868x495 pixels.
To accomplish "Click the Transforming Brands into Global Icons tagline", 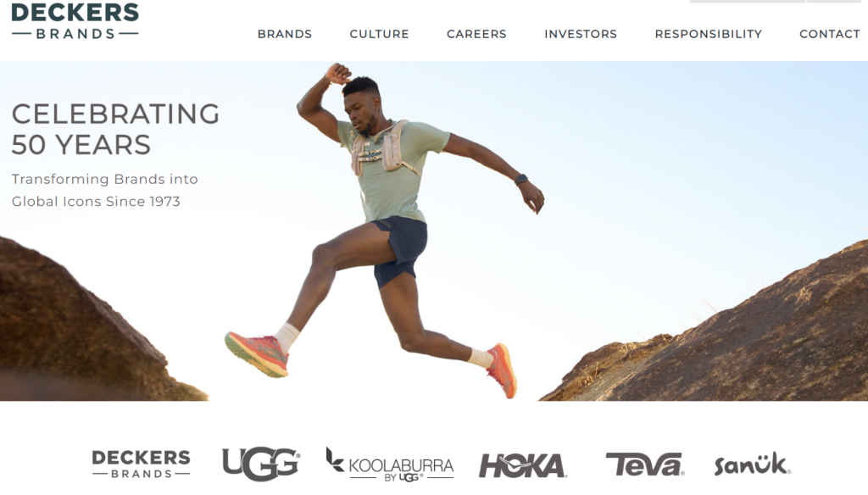I will [104, 190].
